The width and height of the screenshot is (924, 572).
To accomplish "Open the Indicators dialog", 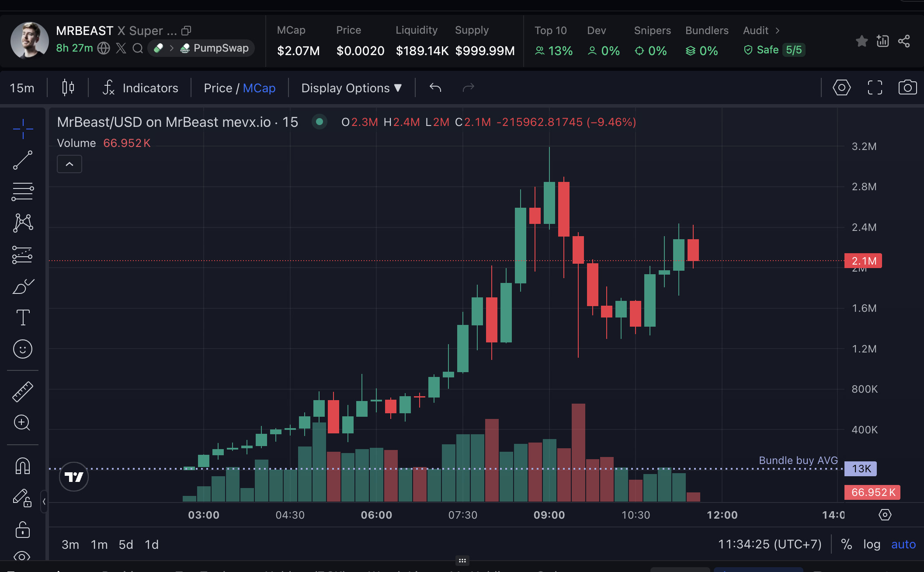I will (x=140, y=88).
